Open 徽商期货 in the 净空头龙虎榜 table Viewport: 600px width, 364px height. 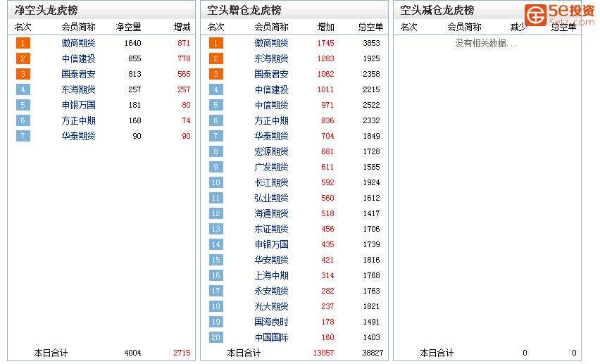click(x=78, y=43)
